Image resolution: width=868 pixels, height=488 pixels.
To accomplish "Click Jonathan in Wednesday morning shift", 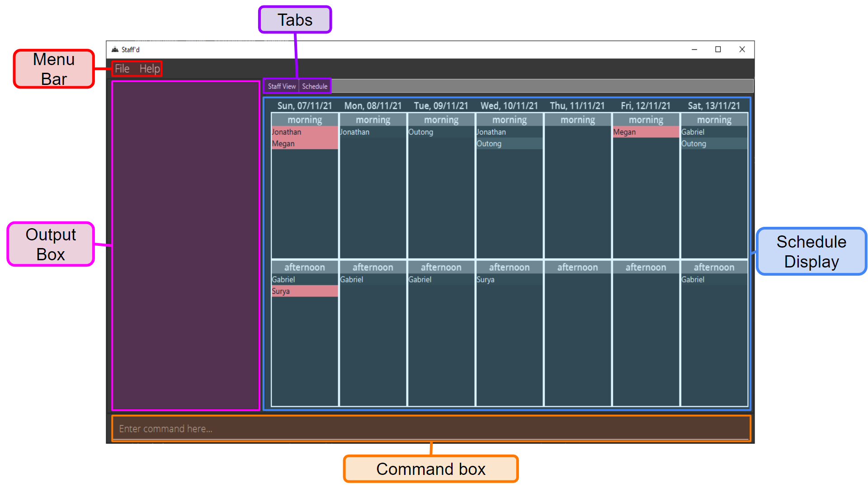I will pos(509,132).
